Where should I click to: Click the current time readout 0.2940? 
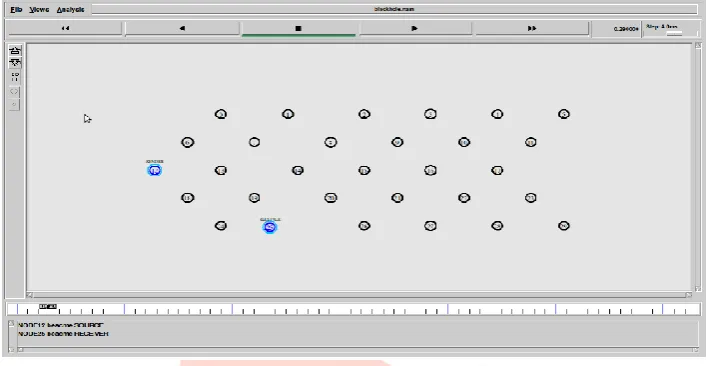(626, 29)
